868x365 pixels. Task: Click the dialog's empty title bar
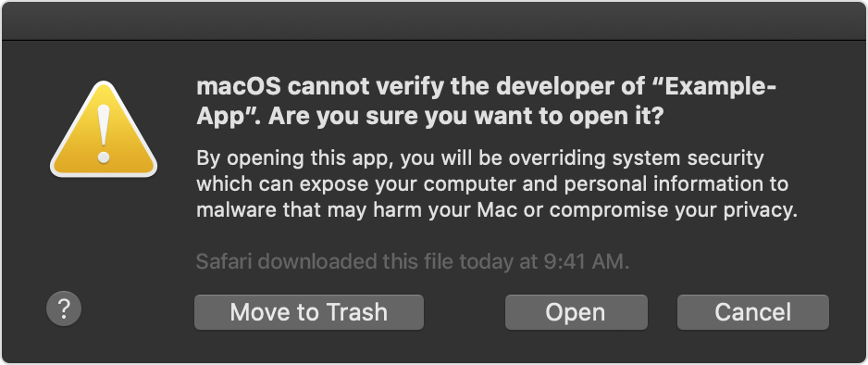[434, 21]
